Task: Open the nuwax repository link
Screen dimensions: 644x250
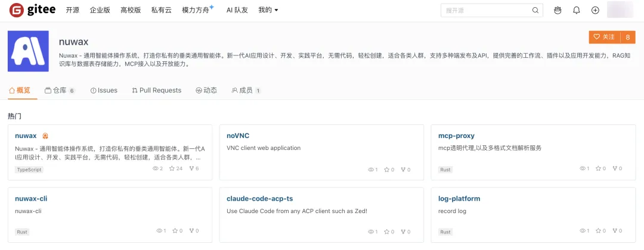Action: (26, 136)
